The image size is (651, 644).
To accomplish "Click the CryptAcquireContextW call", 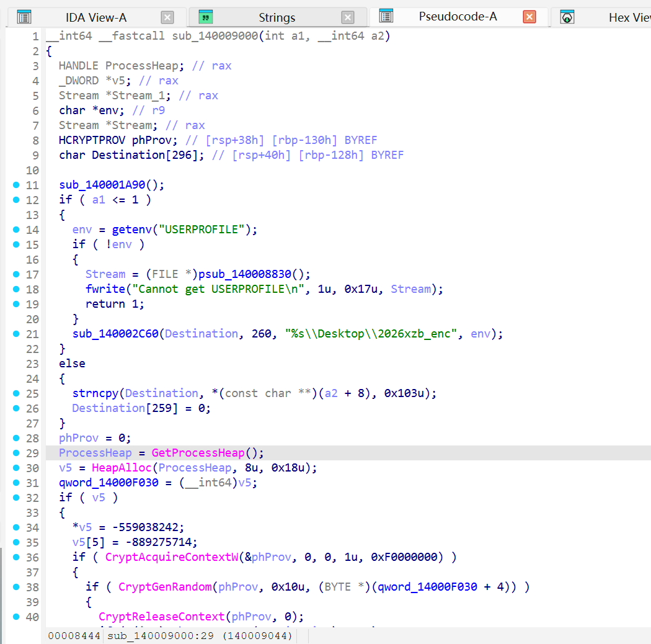I will (172, 557).
